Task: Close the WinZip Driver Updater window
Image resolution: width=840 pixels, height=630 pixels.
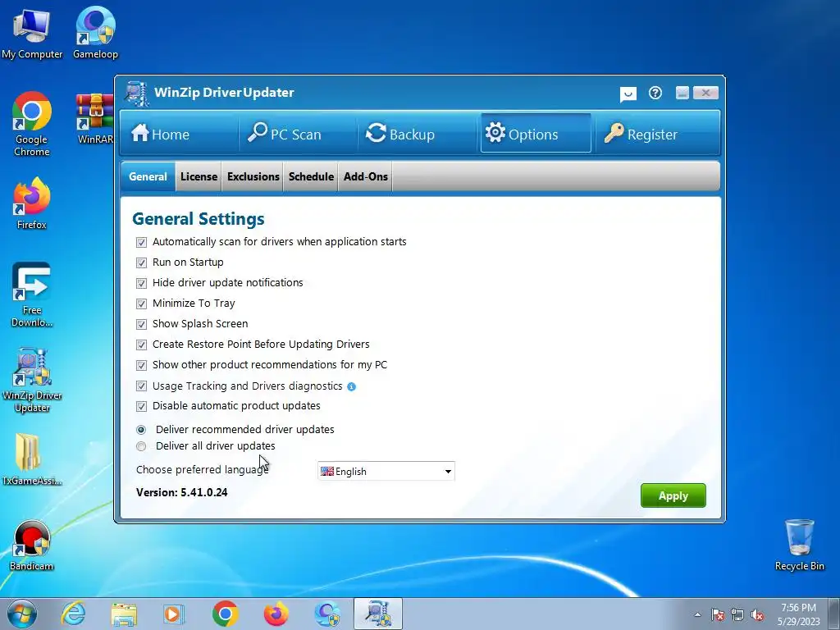Action: (x=705, y=93)
